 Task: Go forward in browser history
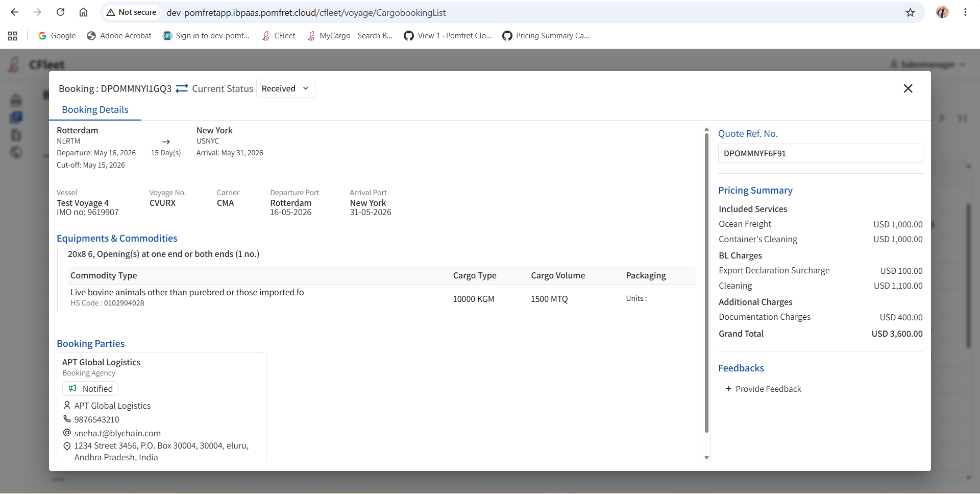[37, 12]
